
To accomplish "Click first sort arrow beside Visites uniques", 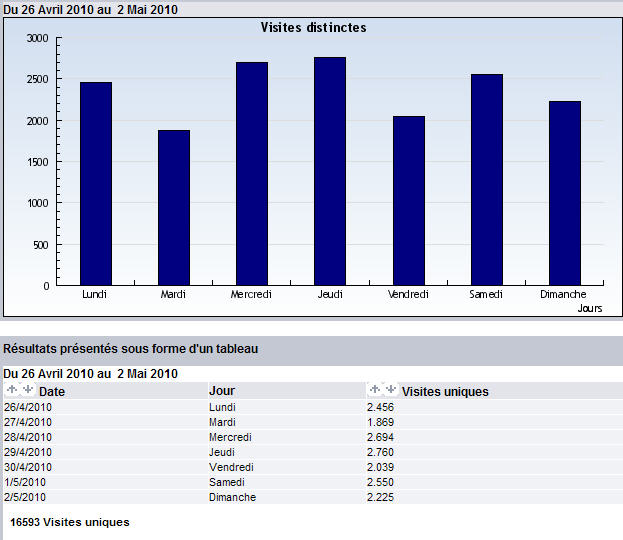I will 375,390.
